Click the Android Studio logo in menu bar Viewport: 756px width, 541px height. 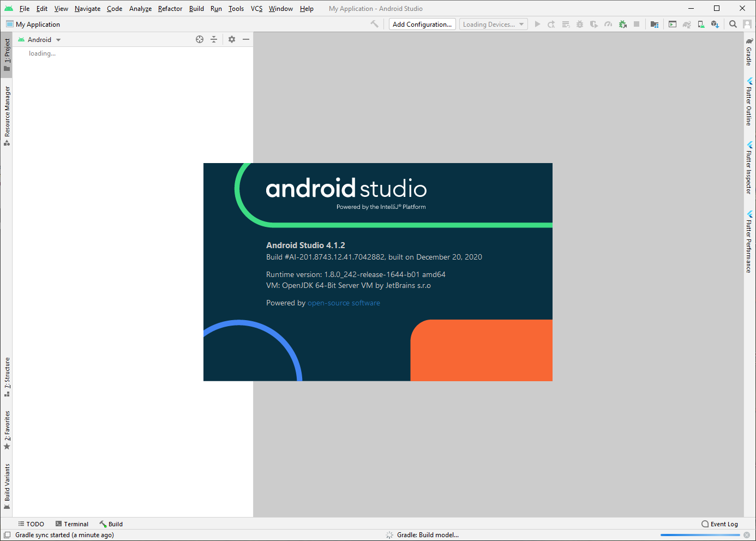click(9, 8)
